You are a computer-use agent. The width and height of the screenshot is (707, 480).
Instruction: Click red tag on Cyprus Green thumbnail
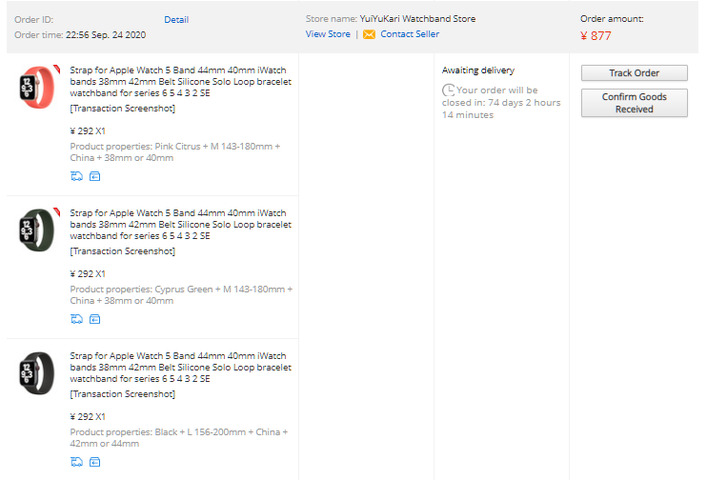57,212
